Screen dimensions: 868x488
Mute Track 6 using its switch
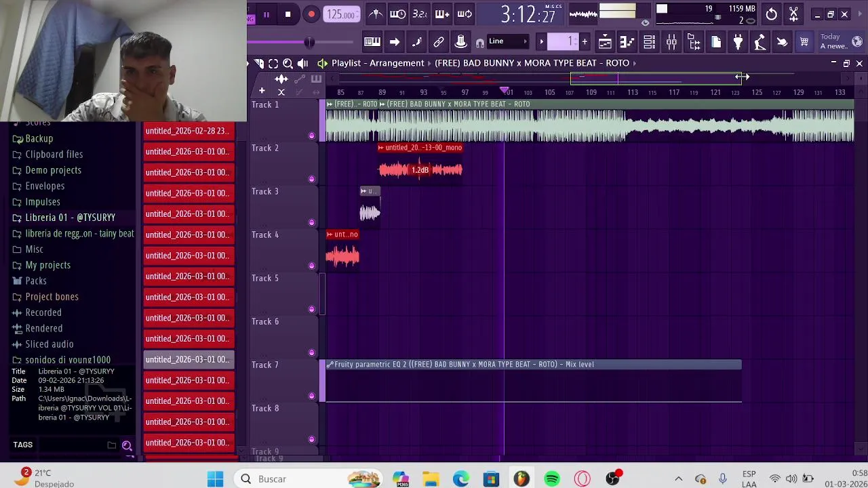coord(311,352)
